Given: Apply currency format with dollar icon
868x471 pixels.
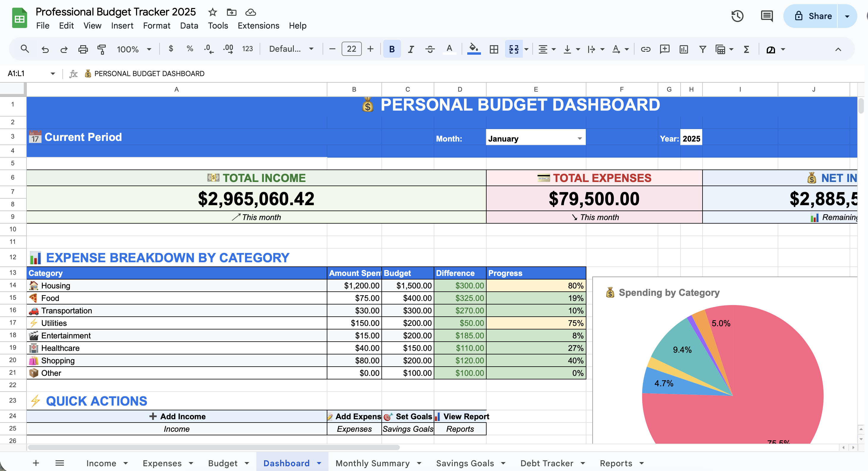Looking at the screenshot, I should coord(171,49).
